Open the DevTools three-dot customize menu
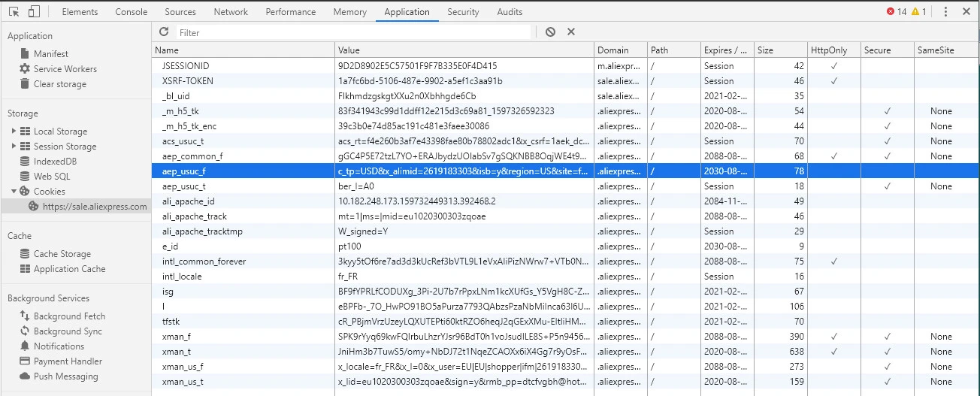 pyautogui.click(x=945, y=12)
